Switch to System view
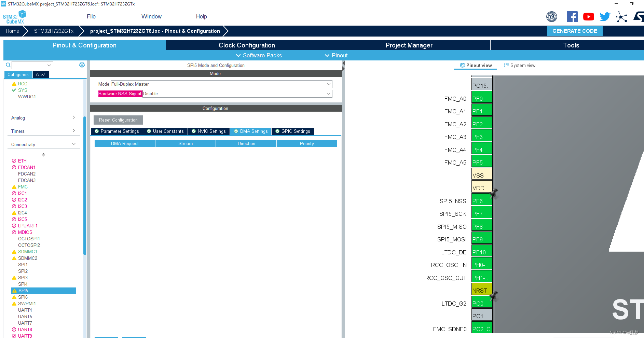This screenshot has width=644, height=338. click(x=520, y=65)
